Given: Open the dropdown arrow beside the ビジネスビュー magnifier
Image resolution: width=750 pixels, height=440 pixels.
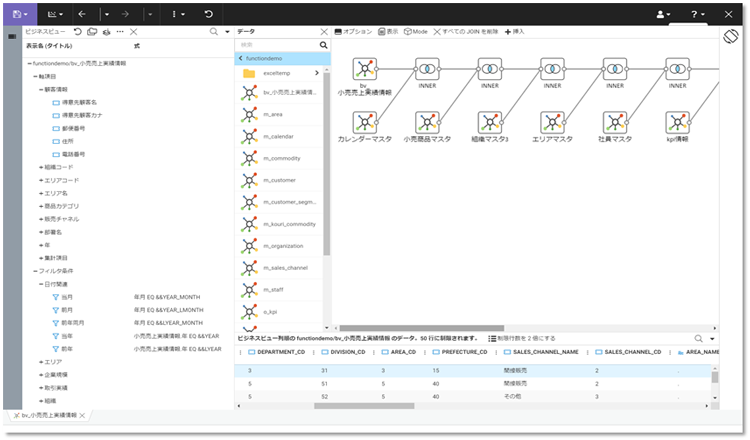Looking at the screenshot, I should (227, 32).
